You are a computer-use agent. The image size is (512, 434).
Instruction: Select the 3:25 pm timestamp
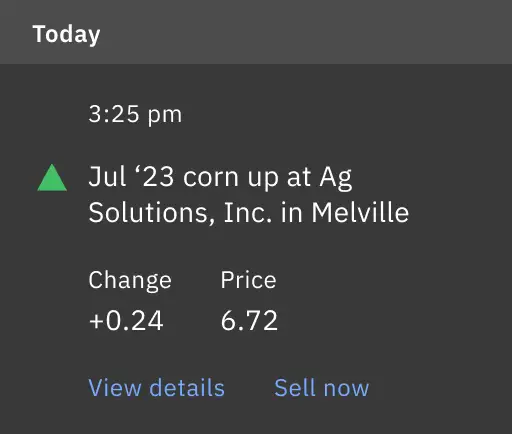135,114
